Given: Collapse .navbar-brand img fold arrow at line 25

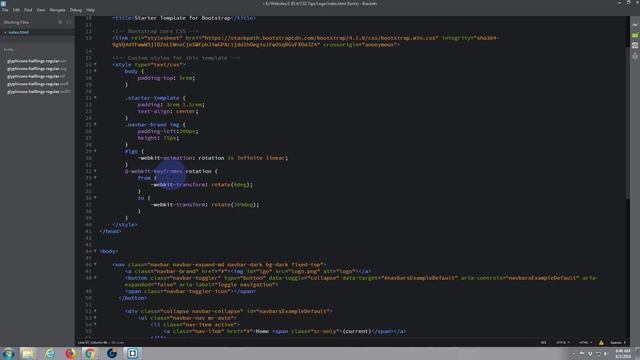Looking at the screenshot, I should pos(96,124).
